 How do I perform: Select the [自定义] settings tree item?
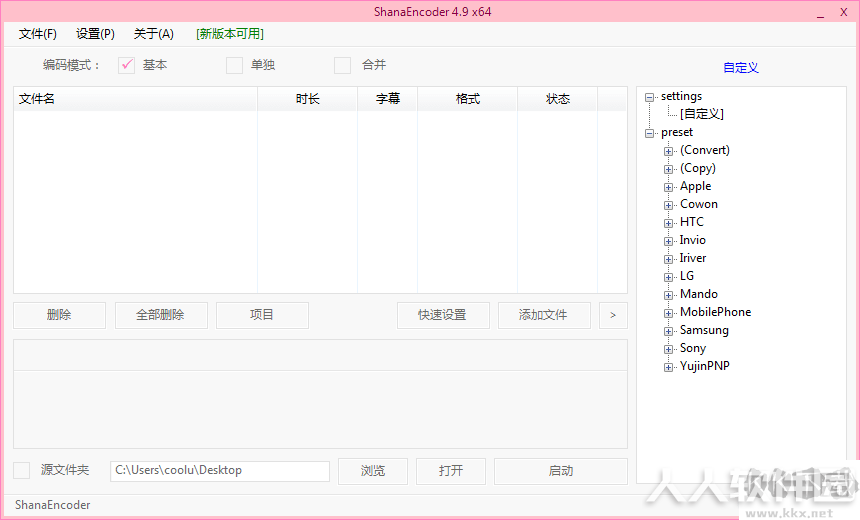[702, 114]
